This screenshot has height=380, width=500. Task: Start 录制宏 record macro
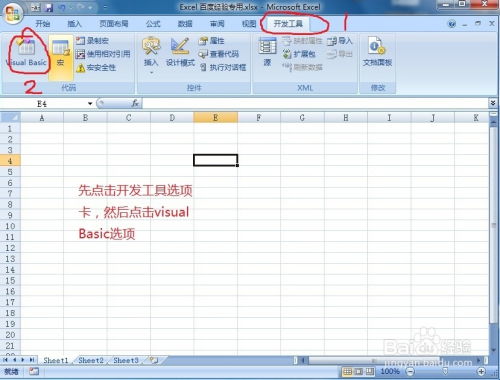tap(92, 41)
